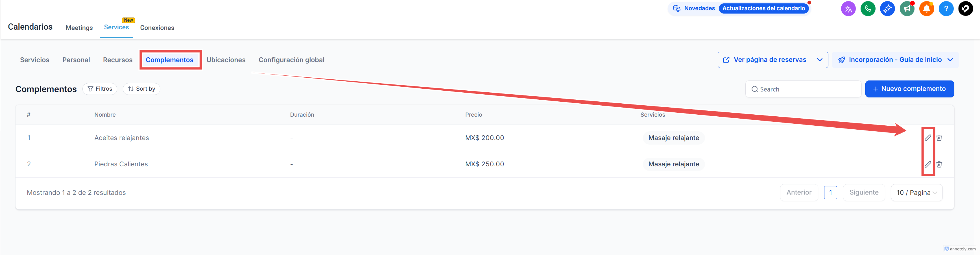Delete the Piedras Calientes add-on
Viewport: 980px width, 255px height.
[939, 164]
